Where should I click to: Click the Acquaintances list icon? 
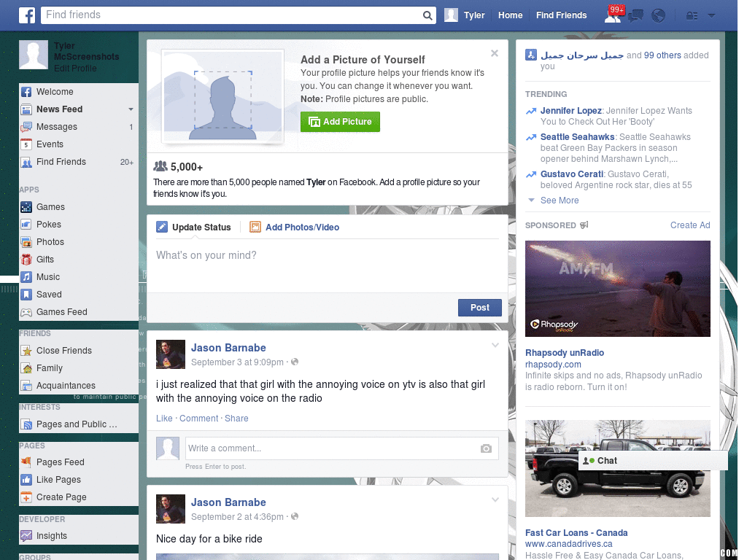click(x=26, y=386)
